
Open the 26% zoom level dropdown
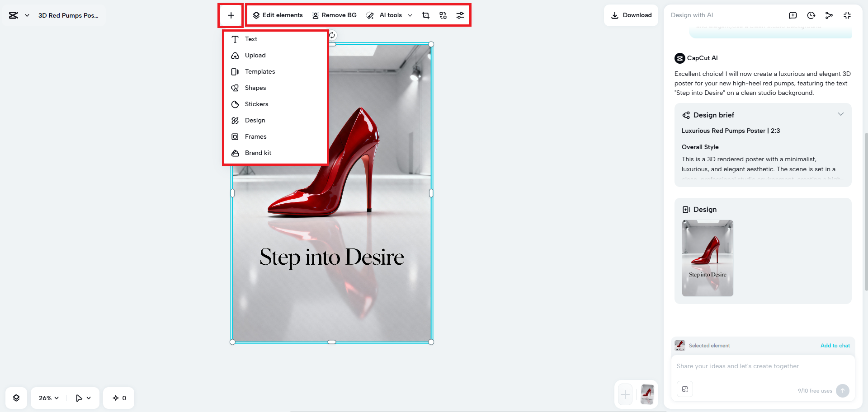coord(47,398)
